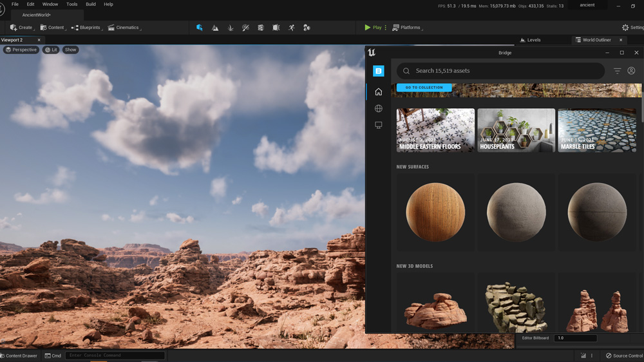Select the middle light gray surface sphere

pyautogui.click(x=516, y=212)
